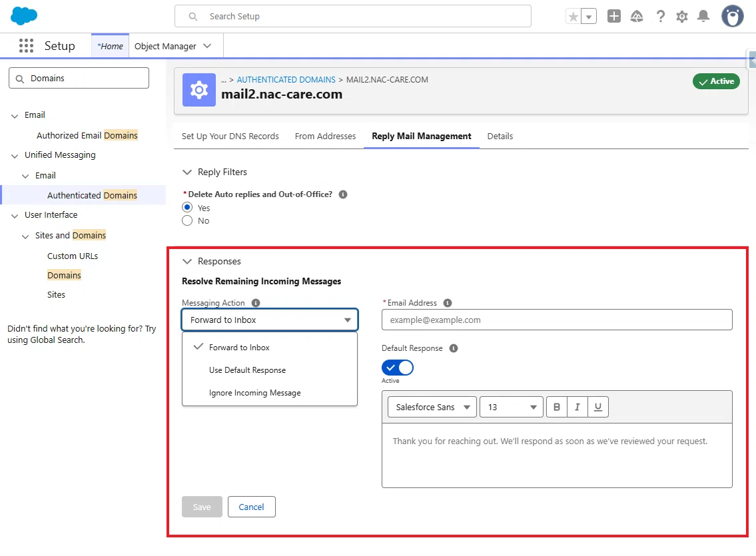Click the favorites star icon
The image size is (756, 556).
coord(573,17)
